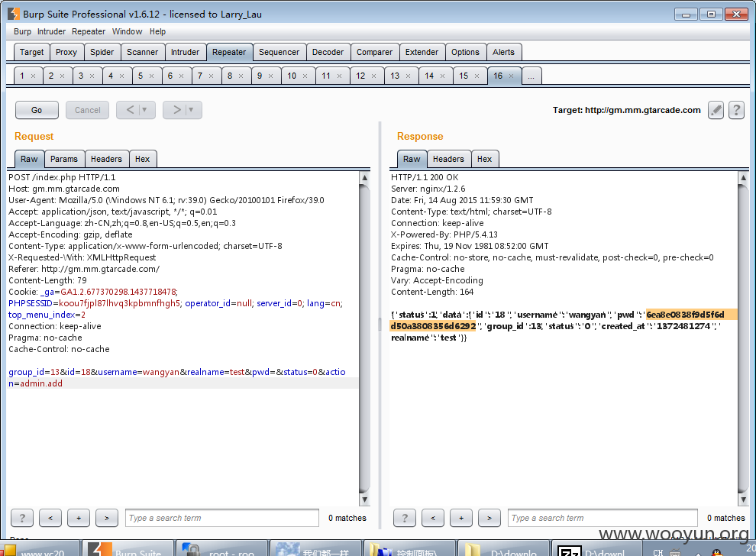Switch to the Proxy tab
The height and width of the screenshot is (556, 756).
coord(66,52)
